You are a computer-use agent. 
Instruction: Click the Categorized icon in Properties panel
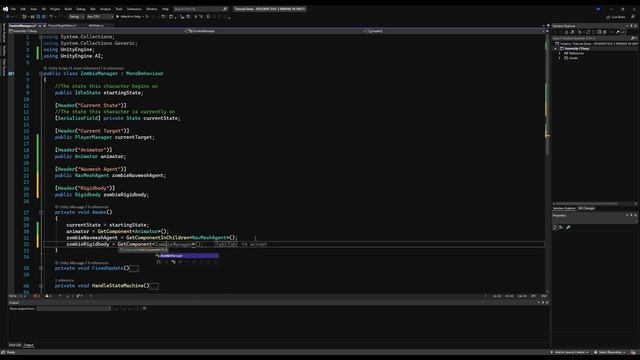click(555, 227)
